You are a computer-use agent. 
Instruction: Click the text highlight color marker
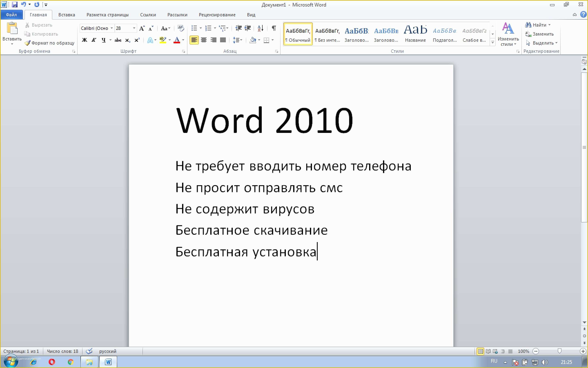tap(163, 40)
